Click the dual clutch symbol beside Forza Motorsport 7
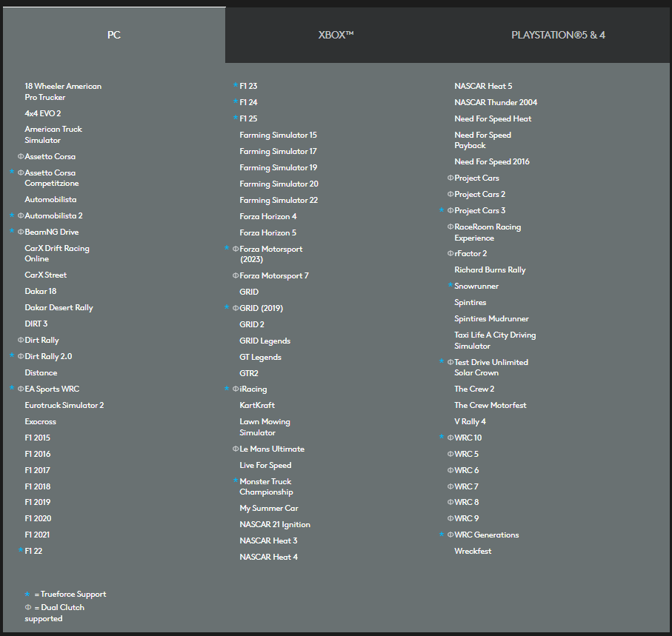Screen dimensions: 672x636 click(236, 275)
